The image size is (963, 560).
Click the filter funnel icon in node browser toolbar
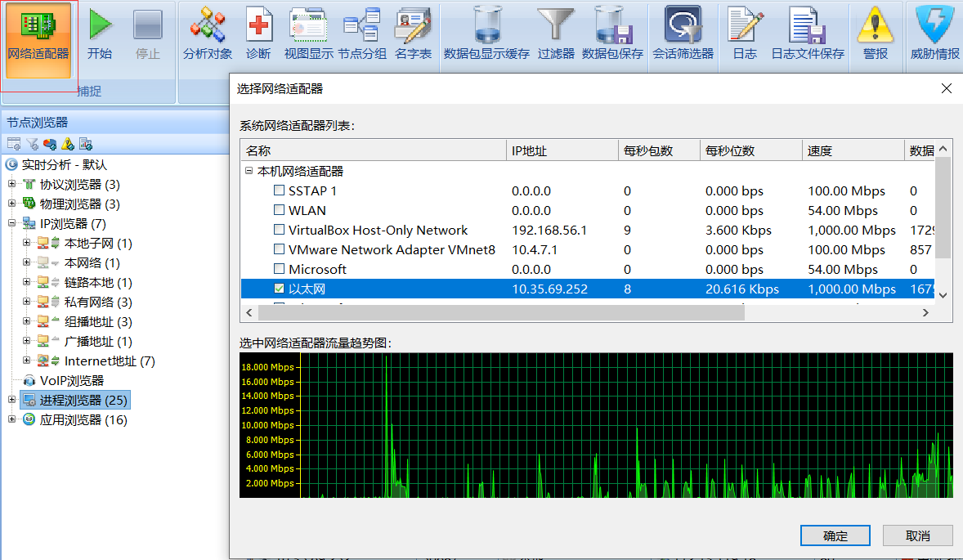pyautogui.click(x=33, y=144)
